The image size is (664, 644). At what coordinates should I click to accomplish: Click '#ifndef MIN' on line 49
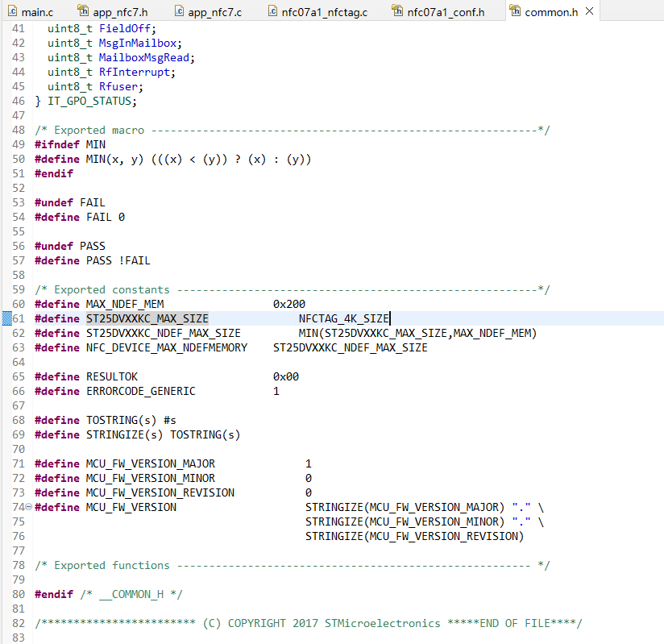pos(70,144)
